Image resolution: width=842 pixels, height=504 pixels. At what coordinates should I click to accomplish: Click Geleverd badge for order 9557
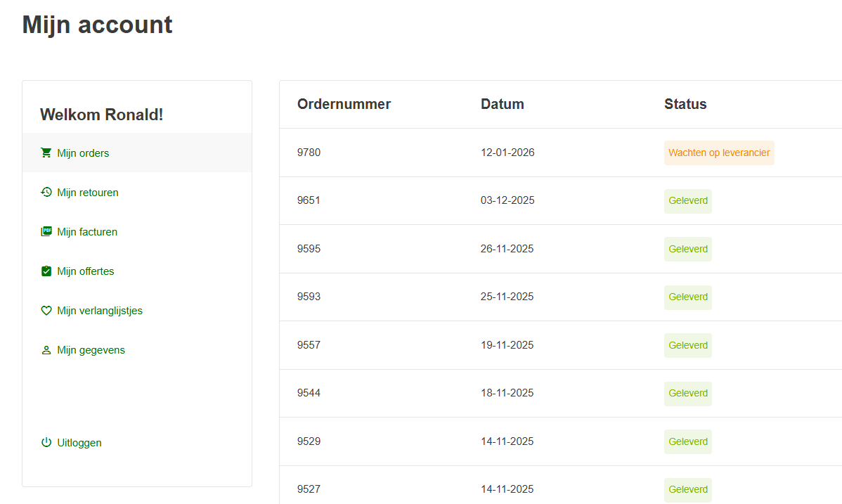point(688,346)
